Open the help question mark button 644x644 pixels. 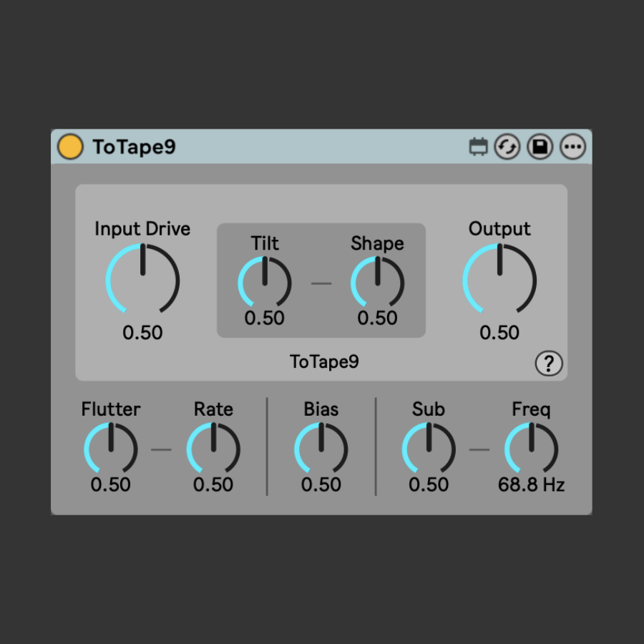click(x=549, y=364)
